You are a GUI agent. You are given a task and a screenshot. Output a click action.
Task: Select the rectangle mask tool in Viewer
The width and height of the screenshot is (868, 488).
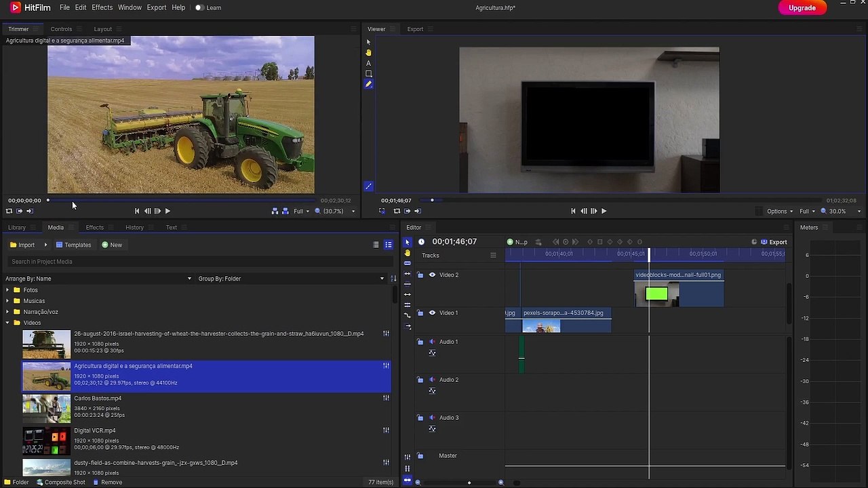[368, 74]
